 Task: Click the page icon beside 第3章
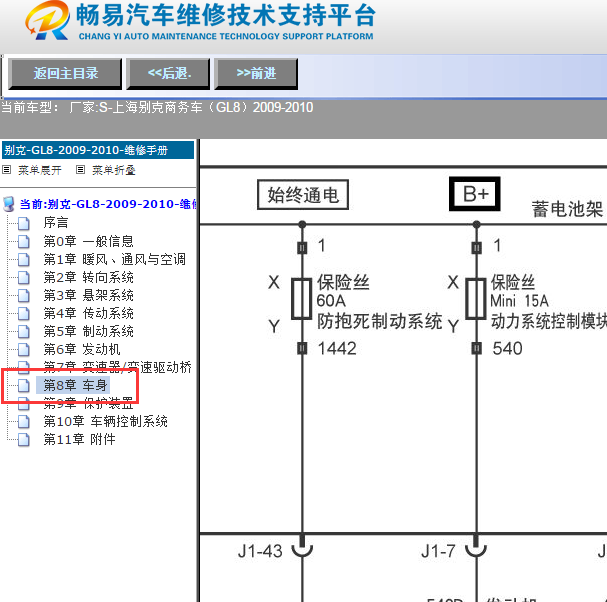click(x=24, y=296)
